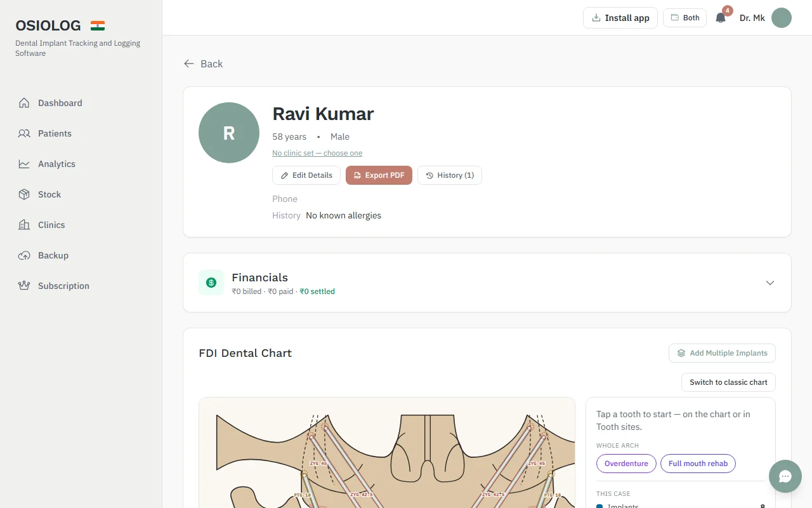Click the ZYG 45 implant label on left
The image size is (812, 508).
(x=318, y=464)
